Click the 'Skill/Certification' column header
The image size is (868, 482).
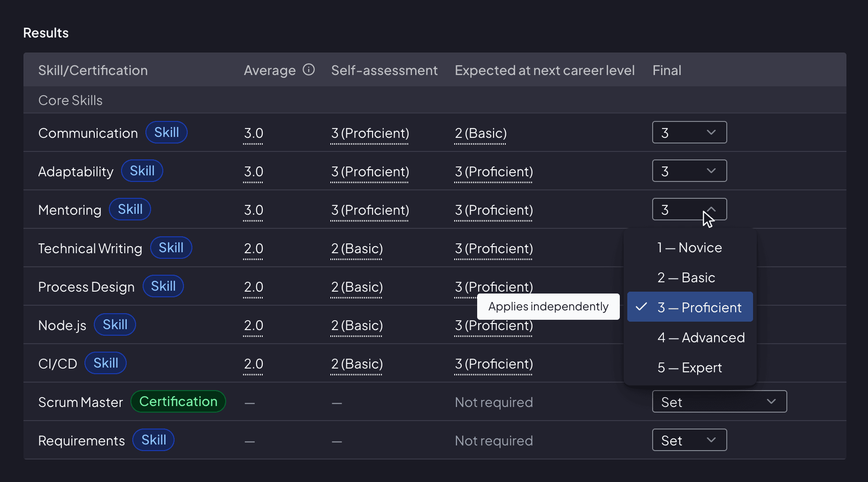click(93, 70)
